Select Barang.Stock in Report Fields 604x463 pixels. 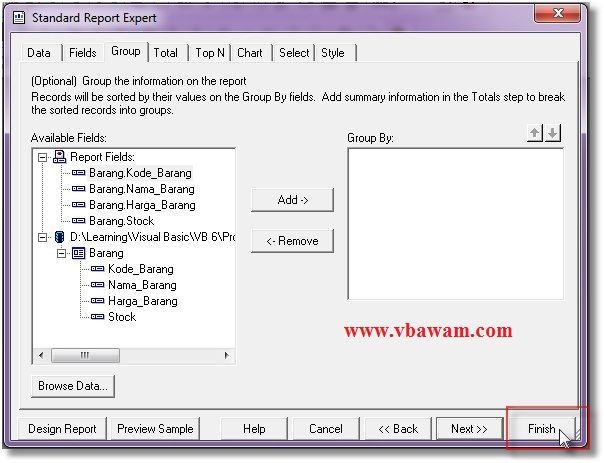121,221
